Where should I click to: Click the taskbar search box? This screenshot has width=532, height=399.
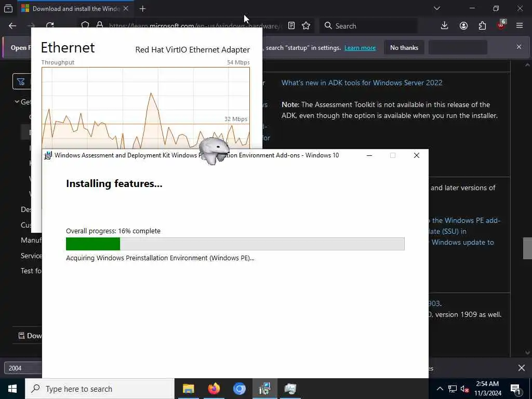tap(100, 389)
